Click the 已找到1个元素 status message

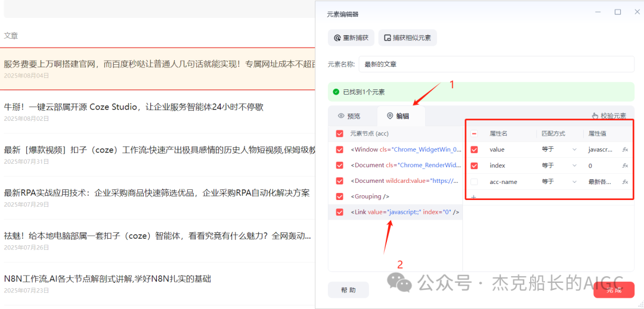(x=364, y=92)
